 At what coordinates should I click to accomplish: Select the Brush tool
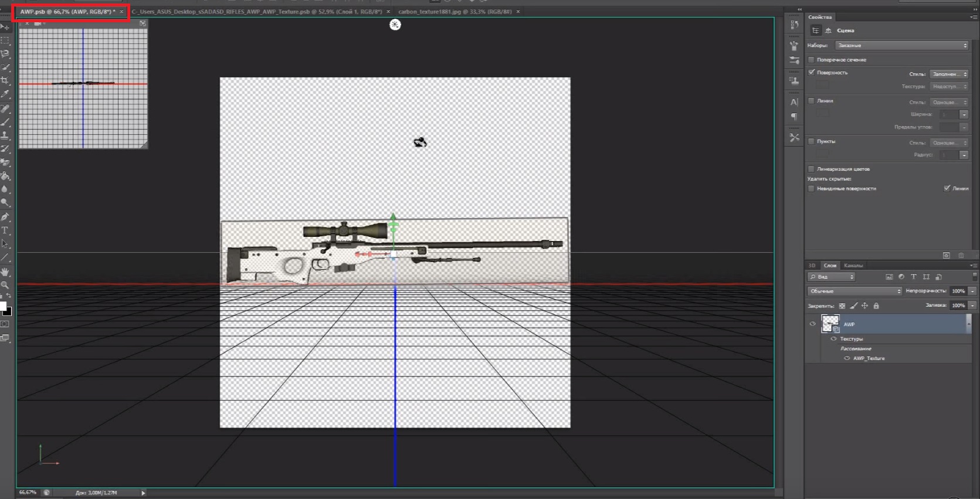[5, 122]
